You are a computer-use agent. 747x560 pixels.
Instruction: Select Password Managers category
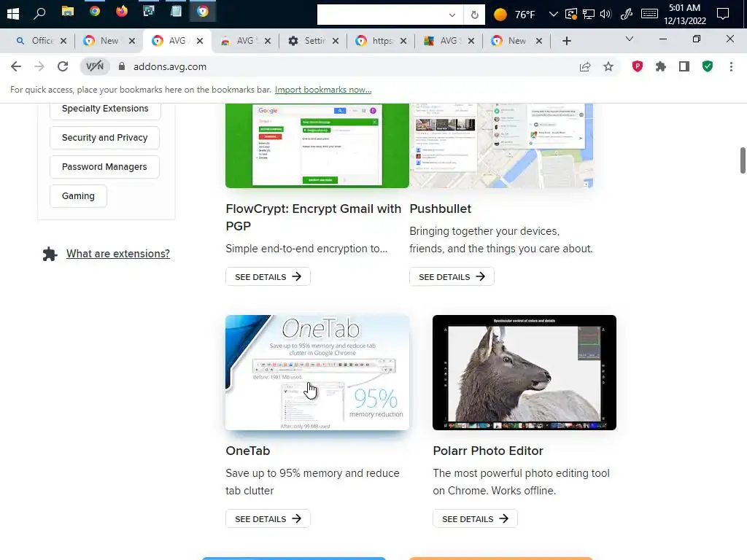pos(104,167)
